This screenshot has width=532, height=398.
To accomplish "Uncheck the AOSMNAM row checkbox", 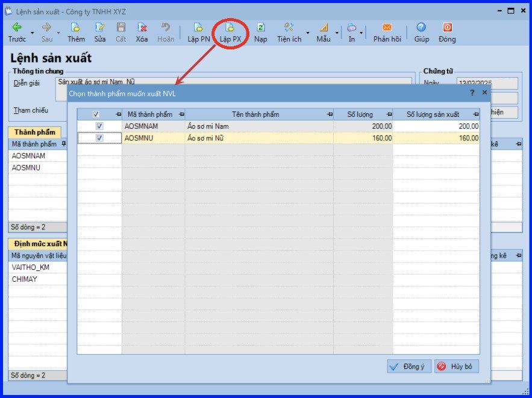I will [99, 126].
